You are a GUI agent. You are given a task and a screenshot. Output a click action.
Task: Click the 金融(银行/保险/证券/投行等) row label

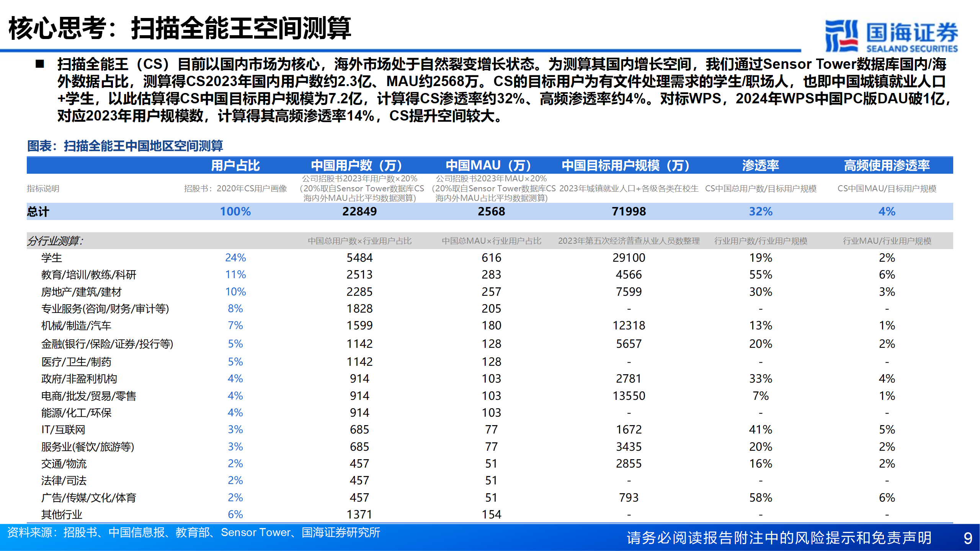107,344
